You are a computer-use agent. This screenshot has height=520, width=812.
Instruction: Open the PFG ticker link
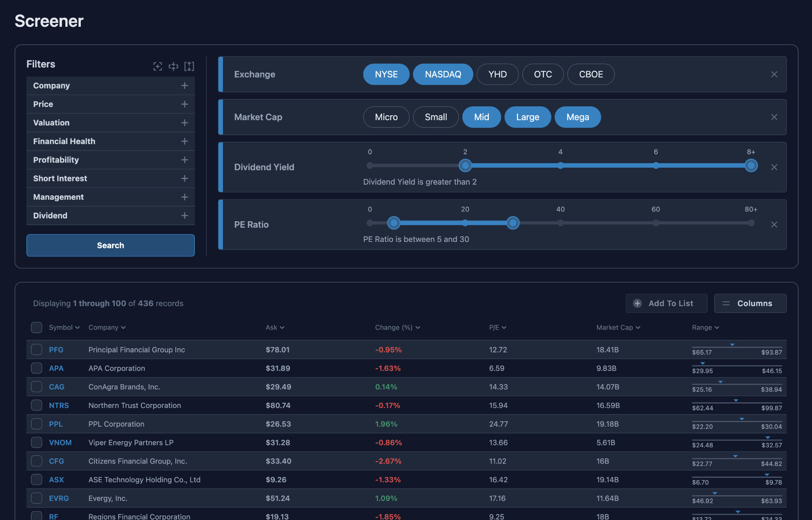point(56,350)
